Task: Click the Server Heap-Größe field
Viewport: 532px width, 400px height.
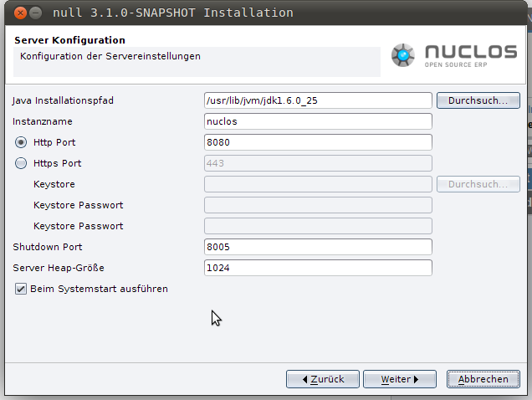Action: point(318,268)
